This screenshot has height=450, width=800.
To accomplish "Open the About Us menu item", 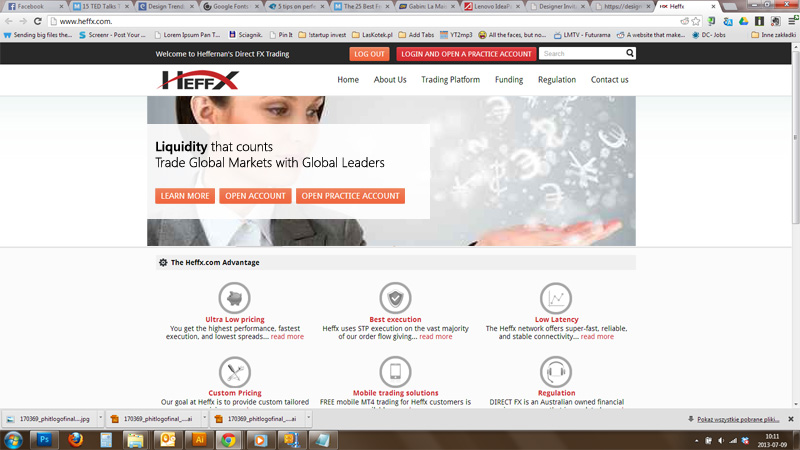I will point(390,80).
